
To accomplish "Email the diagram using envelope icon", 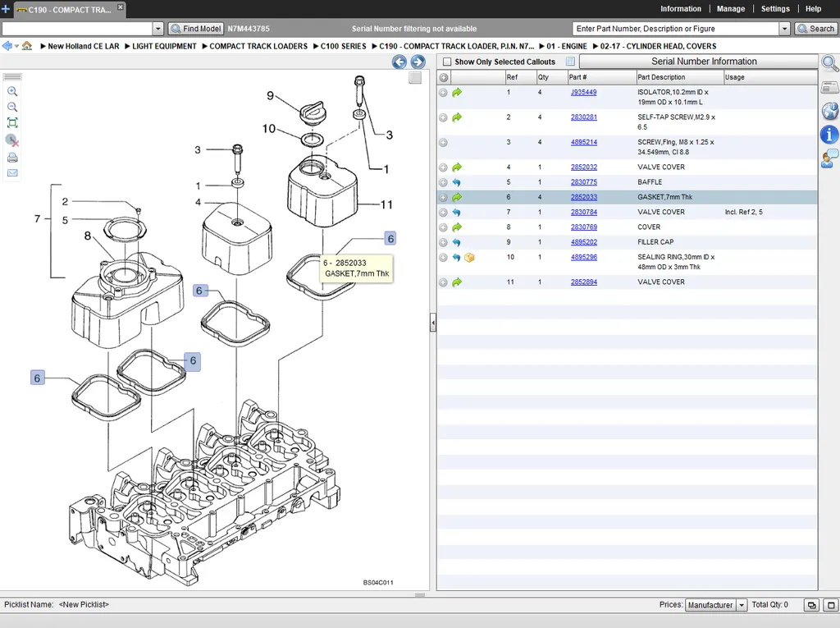I will pyautogui.click(x=12, y=173).
